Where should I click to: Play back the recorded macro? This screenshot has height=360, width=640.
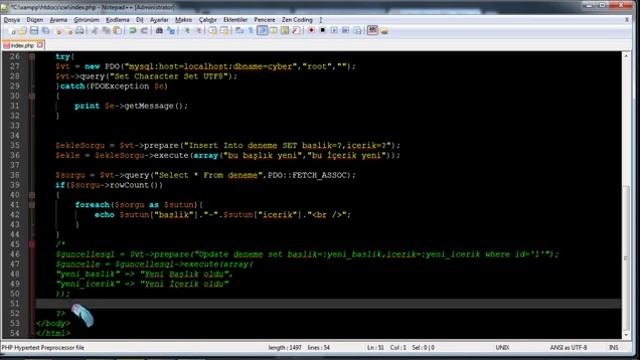click(x=334, y=31)
